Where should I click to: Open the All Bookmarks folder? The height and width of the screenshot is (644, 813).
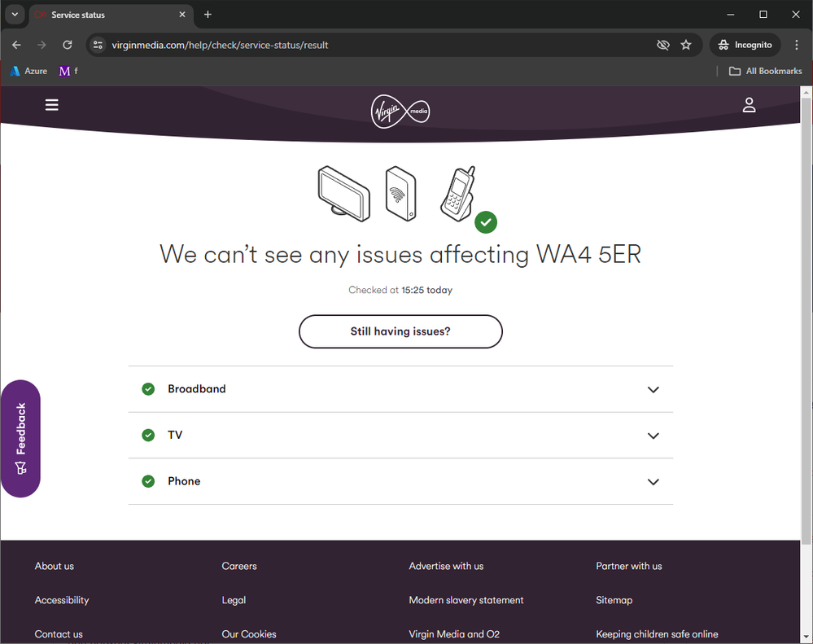(765, 71)
